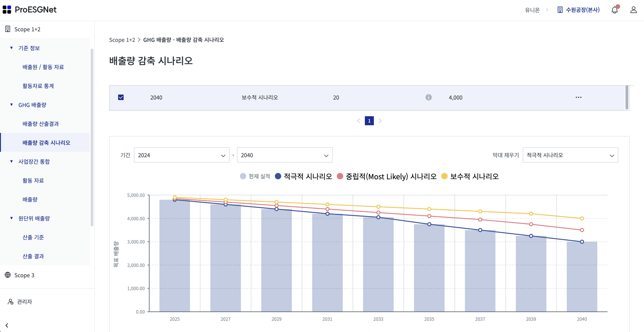
Task: Open the notifications bell icon
Action: (x=614, y=10)
